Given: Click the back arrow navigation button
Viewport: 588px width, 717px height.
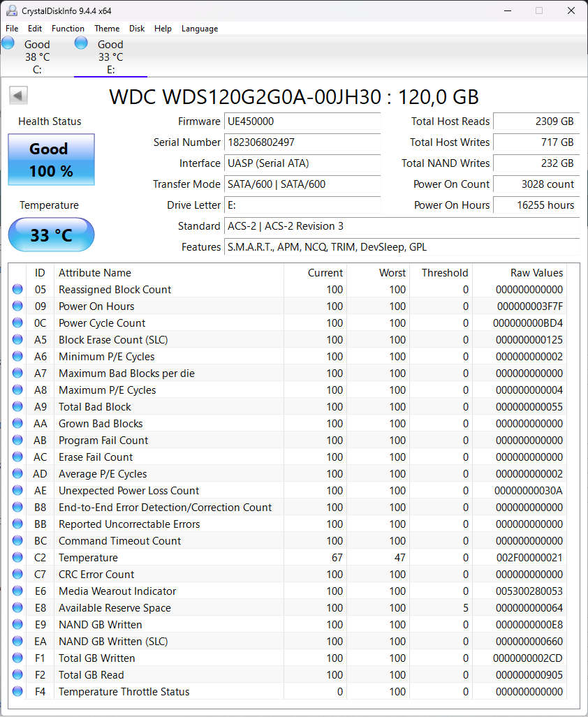Looking at the screenshot, I should 17,94.
